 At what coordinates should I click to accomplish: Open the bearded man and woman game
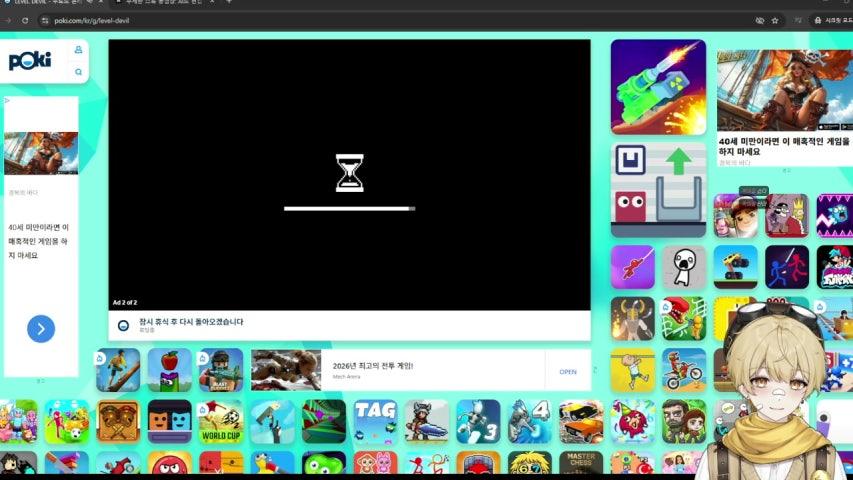[x=684, y=422]
